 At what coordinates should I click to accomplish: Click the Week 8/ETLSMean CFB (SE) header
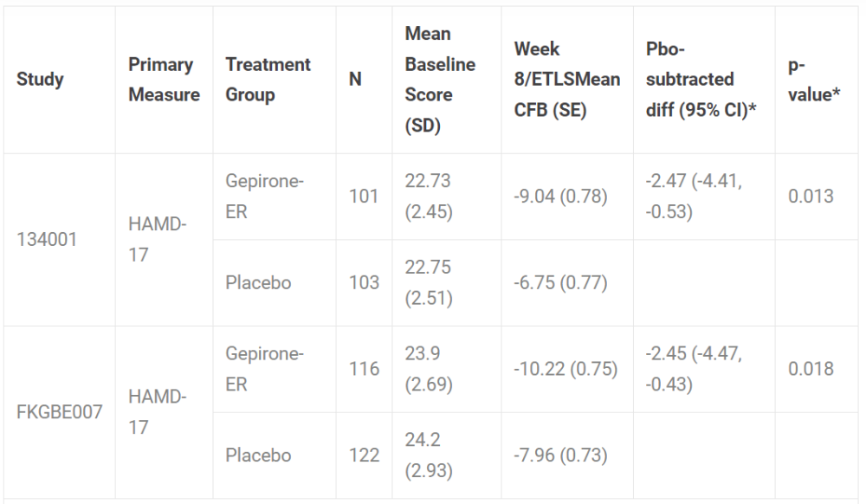click(x=566, y=80)
